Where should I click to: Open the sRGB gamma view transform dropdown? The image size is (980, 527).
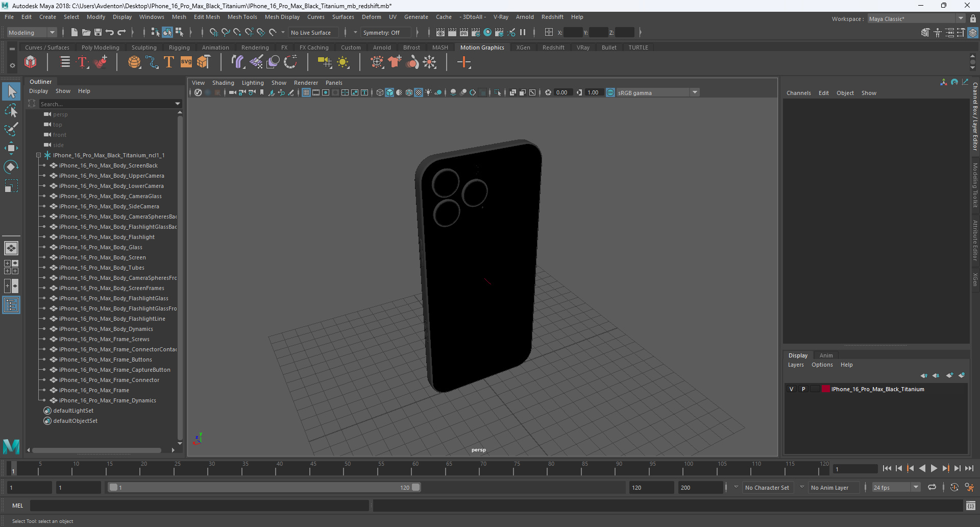(657, 92)
